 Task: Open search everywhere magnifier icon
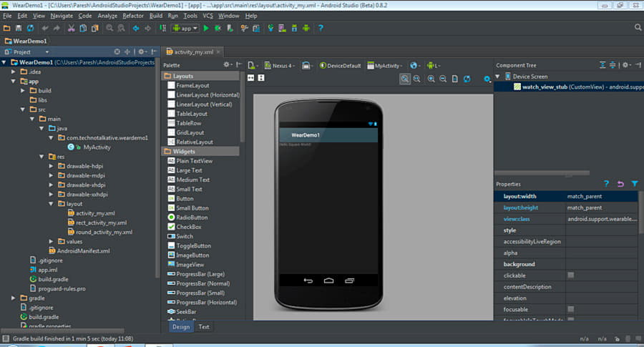[638, 28]
